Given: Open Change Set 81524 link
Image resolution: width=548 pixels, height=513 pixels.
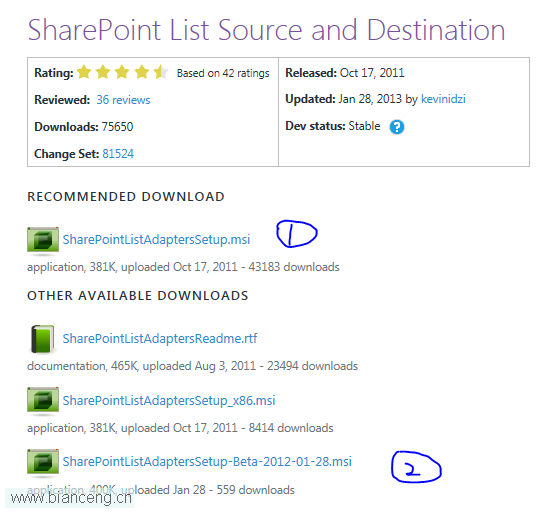Looking at the screenshot, I should (x=118, y=154).
